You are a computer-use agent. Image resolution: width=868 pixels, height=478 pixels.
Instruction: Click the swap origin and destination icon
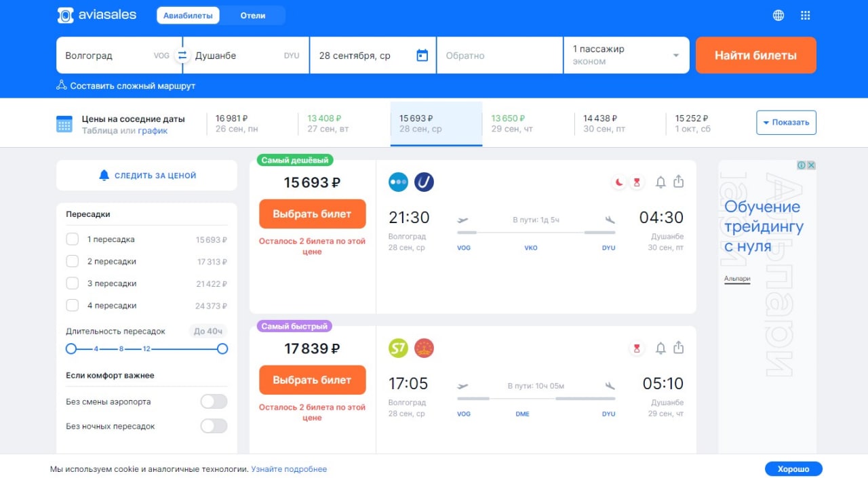[182, 56]
